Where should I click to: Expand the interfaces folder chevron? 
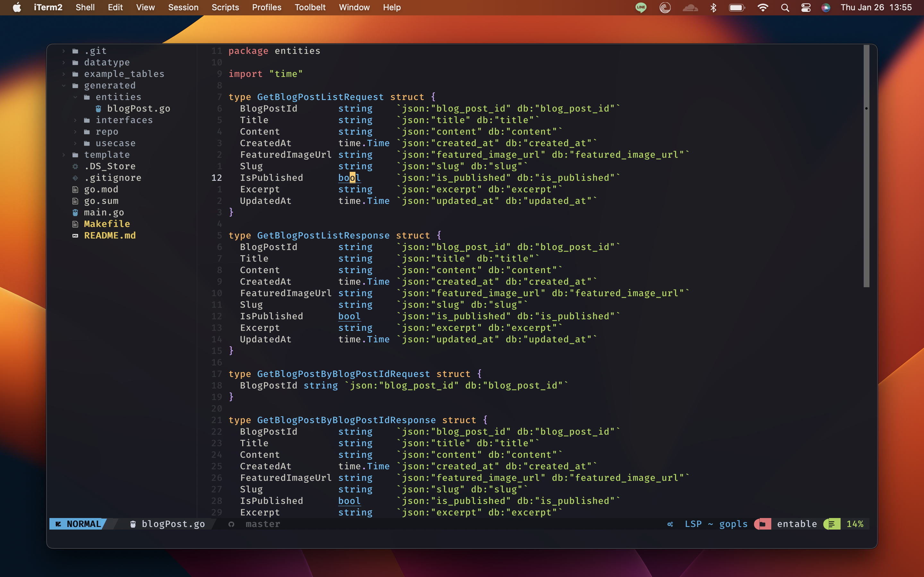click(75, 120)
